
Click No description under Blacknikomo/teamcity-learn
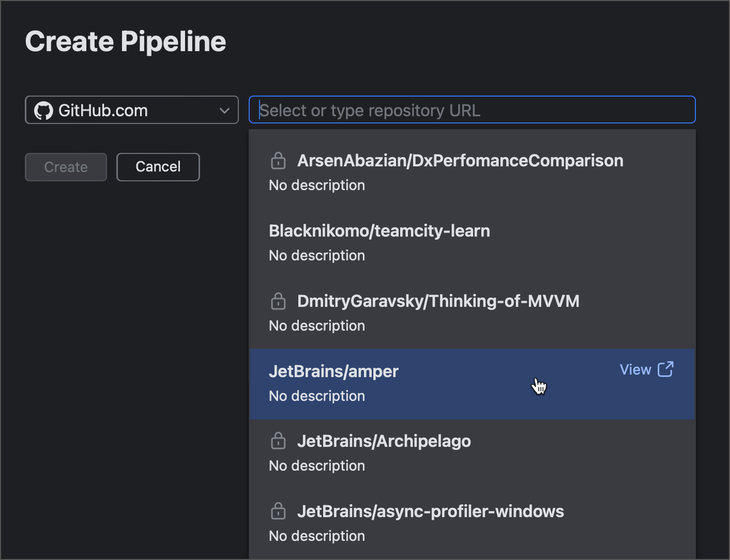(x=317, y=256)
